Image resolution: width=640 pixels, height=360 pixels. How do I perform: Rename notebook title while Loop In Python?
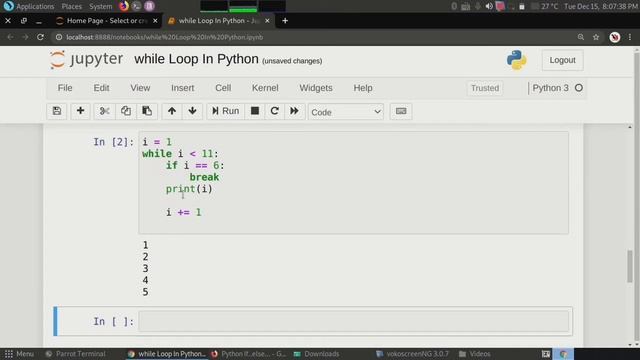coord(196,59)
